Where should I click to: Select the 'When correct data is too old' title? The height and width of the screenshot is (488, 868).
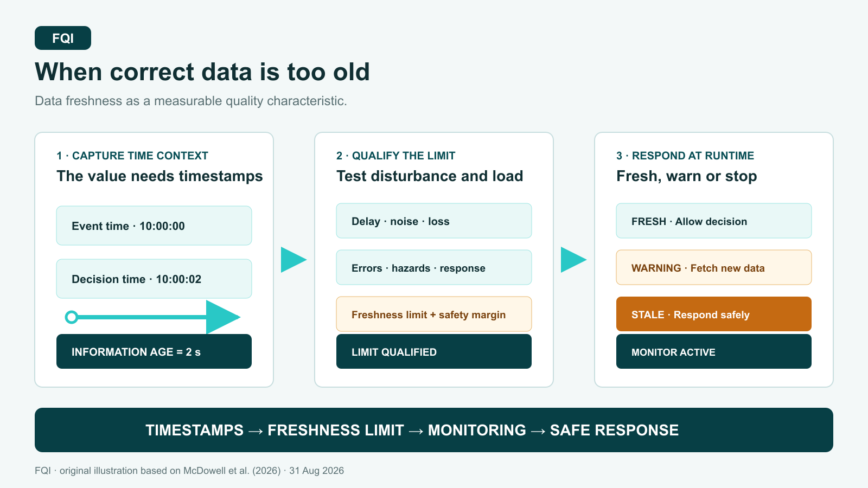pyautogui.click(x=202, y=72)
